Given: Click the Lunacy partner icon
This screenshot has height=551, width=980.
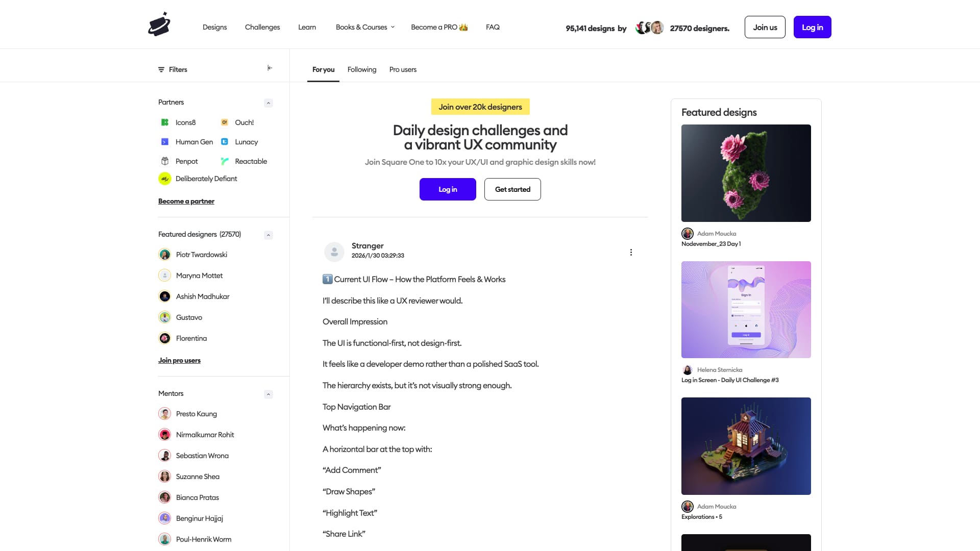Looking at the screenshot, I should tap(225, 142).
